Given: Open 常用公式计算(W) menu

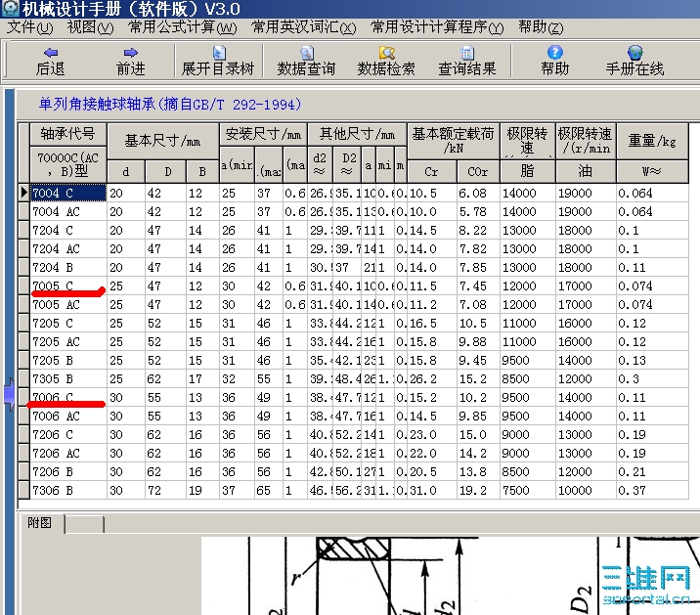Looking at the screenshot, I should pos(183,27).
